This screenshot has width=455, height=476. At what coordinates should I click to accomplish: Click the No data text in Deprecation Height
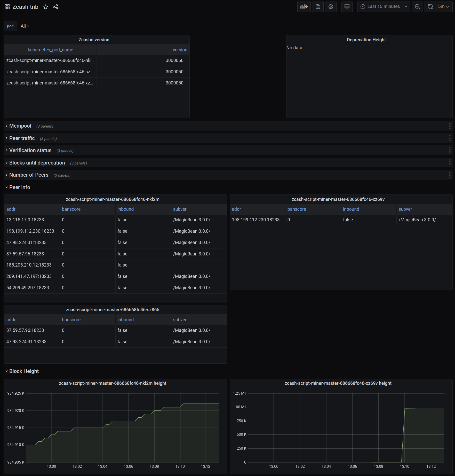click(x=294, y=48)
